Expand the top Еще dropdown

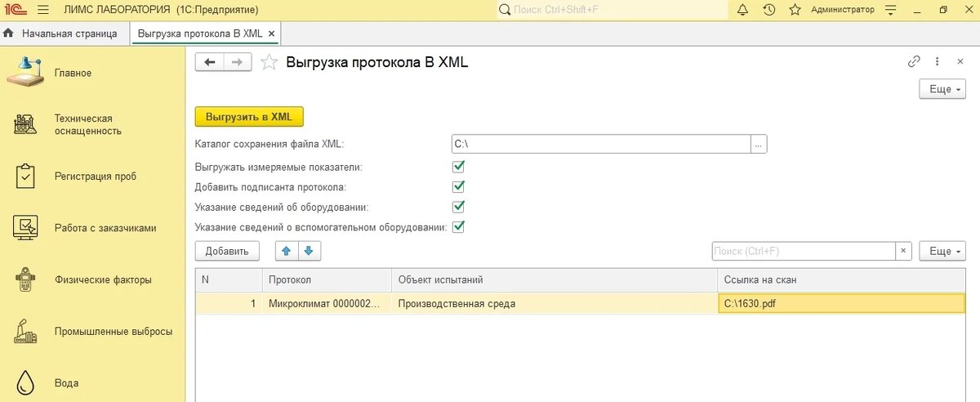pos(942,90)
